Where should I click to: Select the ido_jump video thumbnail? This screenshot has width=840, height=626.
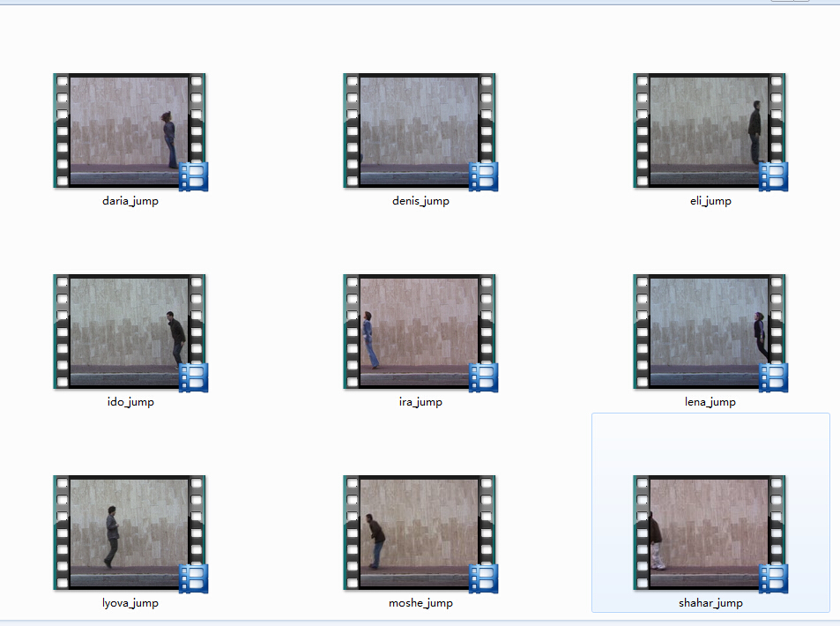[x=129, y=332]
